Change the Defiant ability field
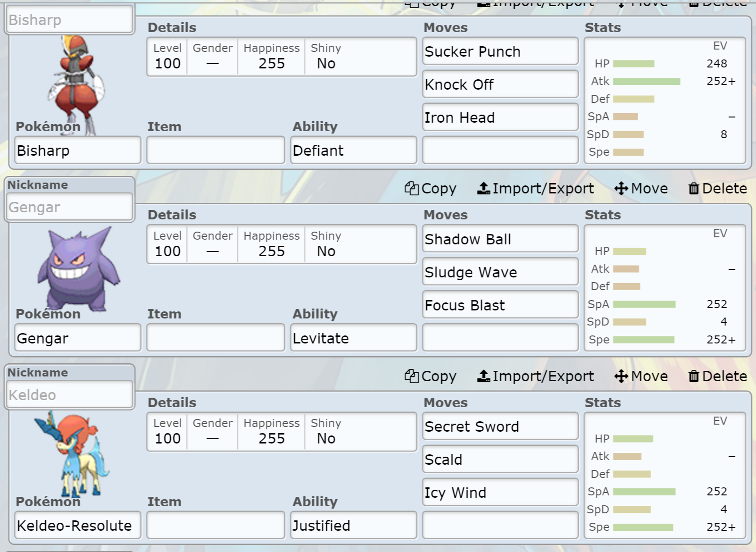The image size is (756, 552). 354,150
